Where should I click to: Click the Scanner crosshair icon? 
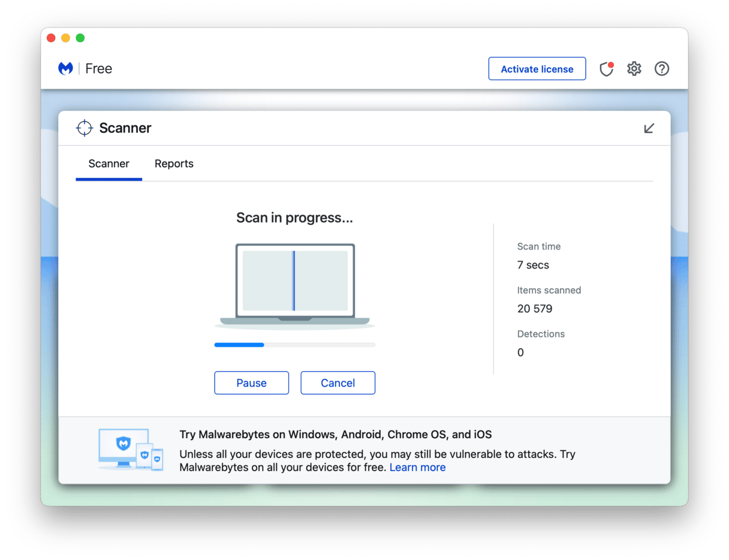coord(85,128)
